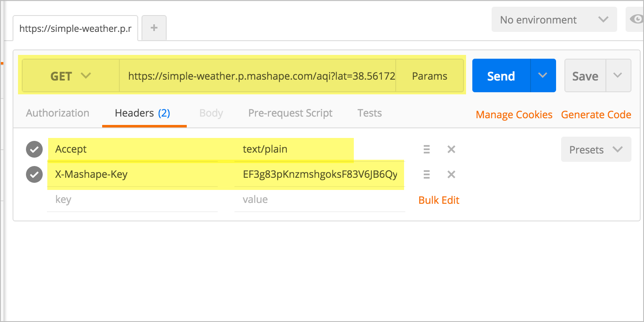Uncheck the Accept header checkbox
This screenshot has width=644, height=322.
click(x=34, y=149)
